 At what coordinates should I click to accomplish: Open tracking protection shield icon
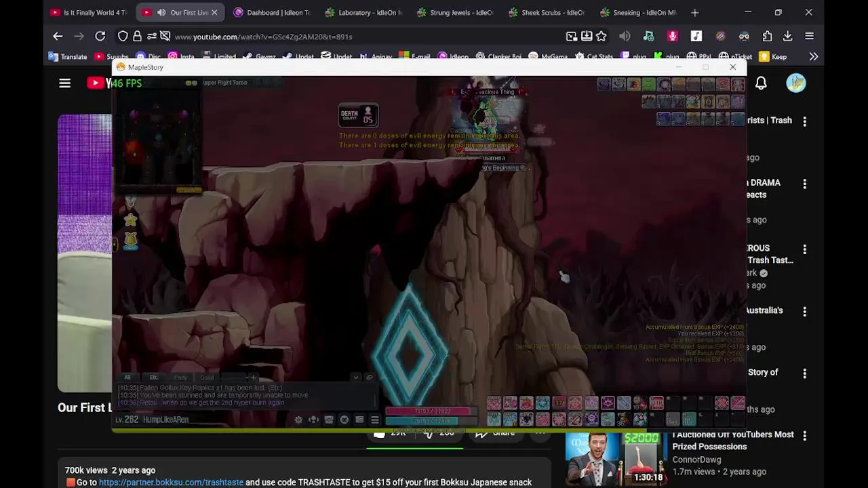click(123, 37)
